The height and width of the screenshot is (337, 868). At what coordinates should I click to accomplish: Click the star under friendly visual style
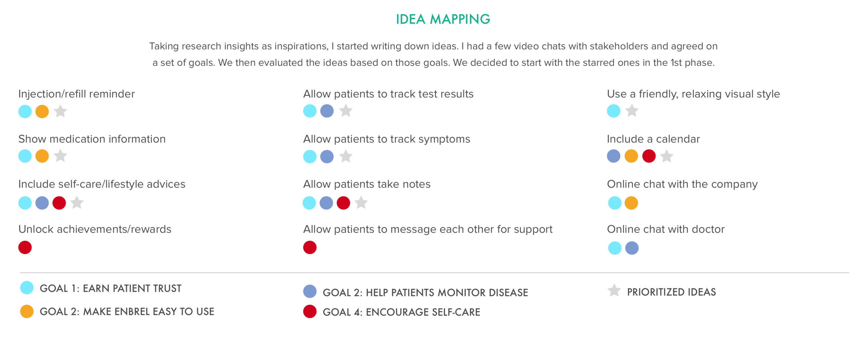[x=632, y=111]
